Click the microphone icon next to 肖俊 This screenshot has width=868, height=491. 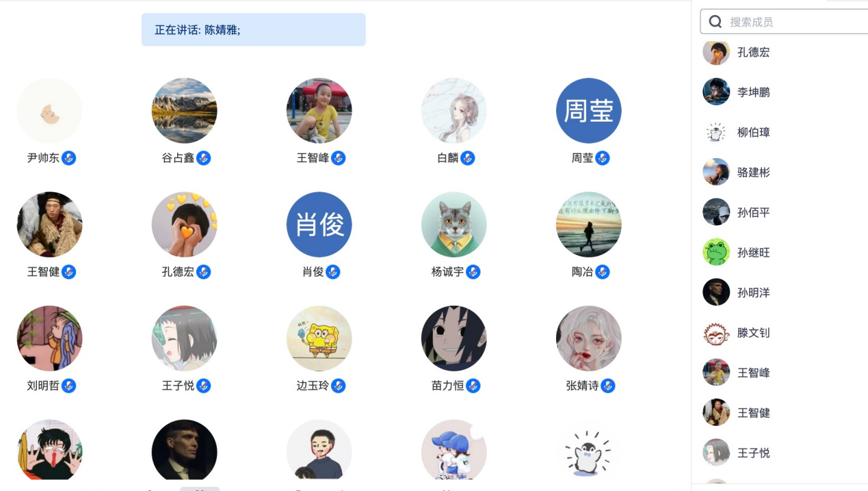point(332,271)
